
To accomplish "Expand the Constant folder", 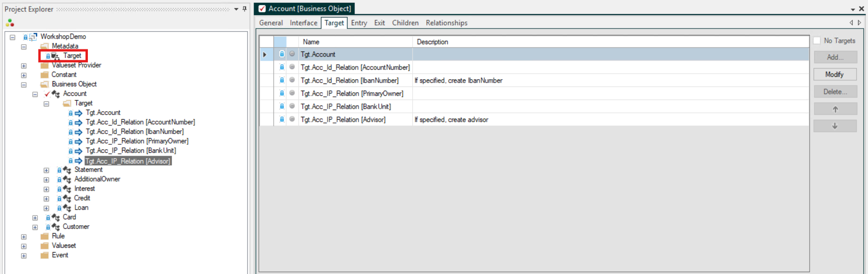I will coord(24,75).
